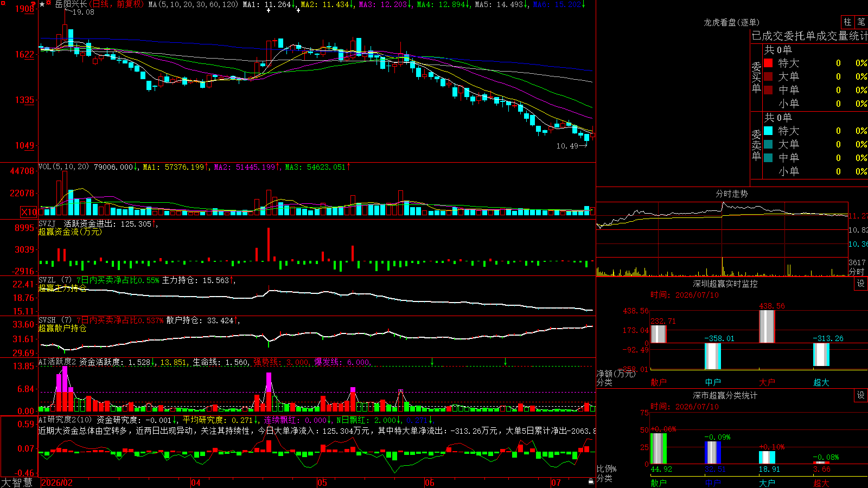Viewport: 868px width, 488px height.
Task: Click the white plus marker under MA1 value
Action: pyautogui.click(x=268, y=10)
